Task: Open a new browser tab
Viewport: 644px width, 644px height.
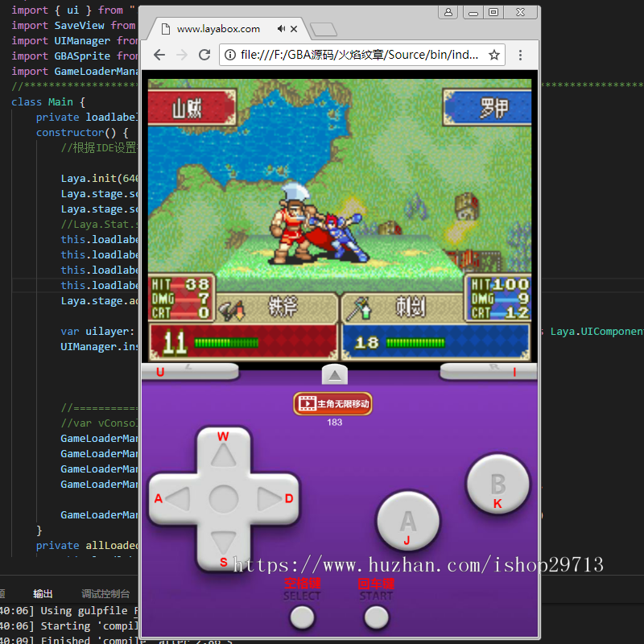Action: pos(324,30)
